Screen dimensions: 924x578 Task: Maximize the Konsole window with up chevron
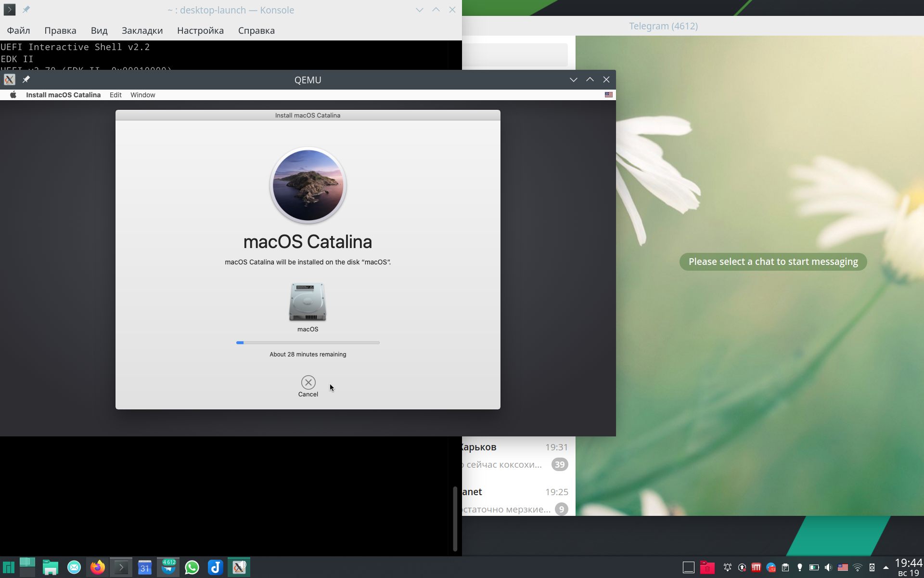click(x=436, y=10)
